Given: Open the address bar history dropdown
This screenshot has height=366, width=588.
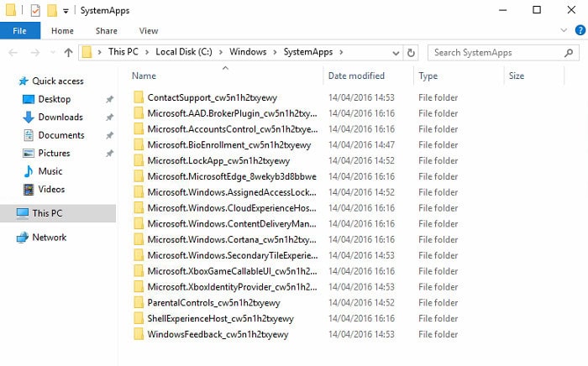Looking at the screenshot, I should point(396,53).
